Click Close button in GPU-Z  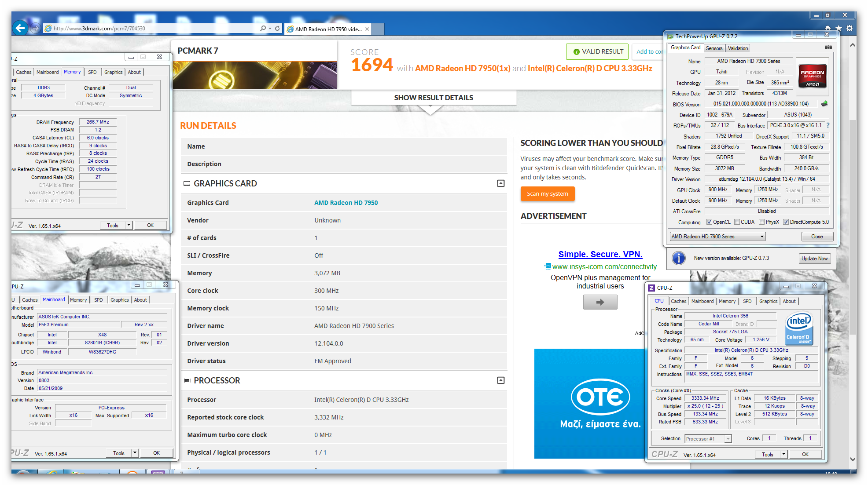tap(817, 237)
